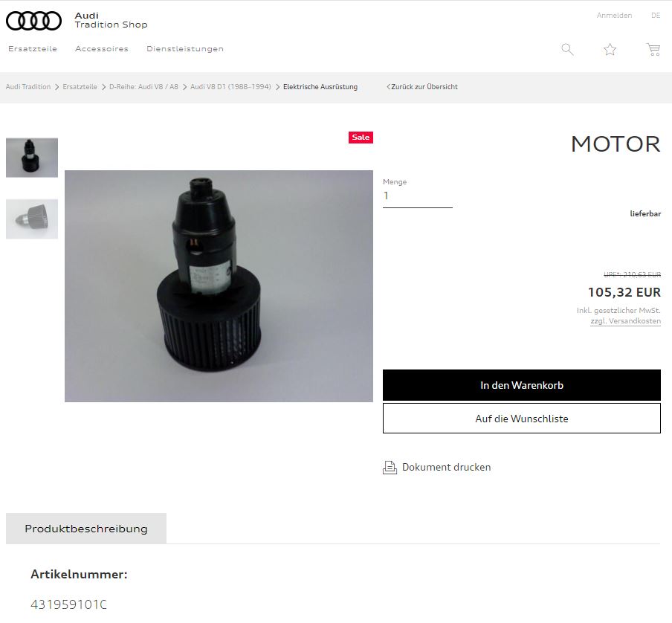The width and height of the screenshot is (672, 623).
Task: Open wishlist via star icon
Action: [x=610, y=49]
